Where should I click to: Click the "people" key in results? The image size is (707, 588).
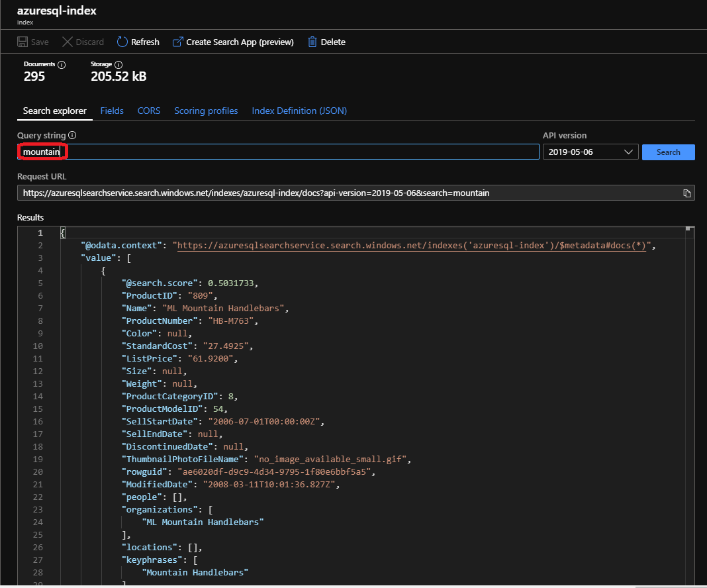coord(142,497)
